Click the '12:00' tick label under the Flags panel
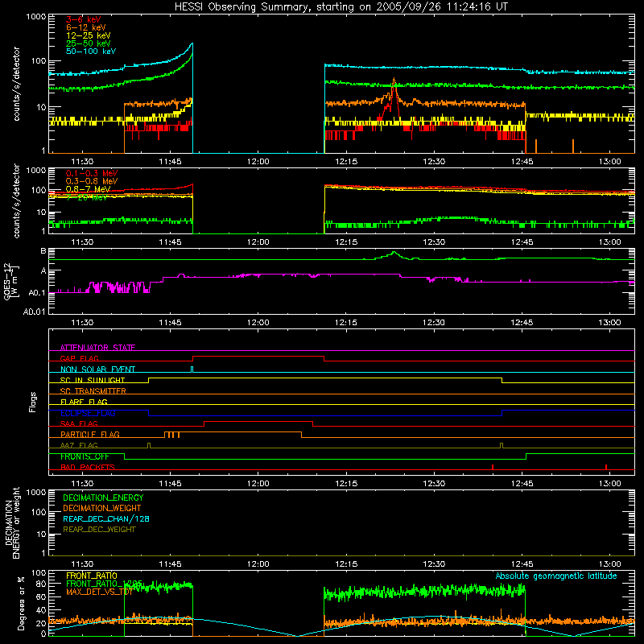 tap(258, 484)
